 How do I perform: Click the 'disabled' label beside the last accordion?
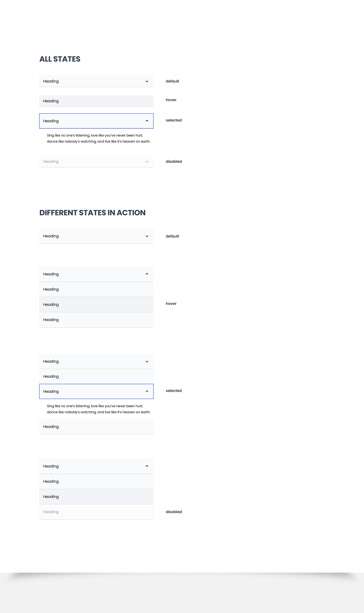tap(174, 512)
